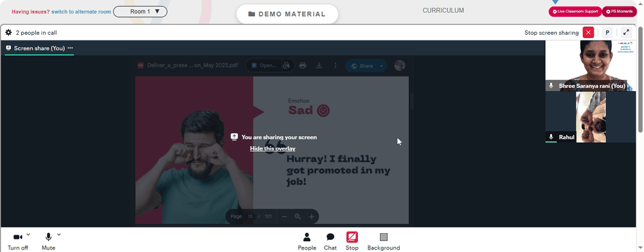
Task: Click the sad emoji on the slide
Action: [323, 110]
